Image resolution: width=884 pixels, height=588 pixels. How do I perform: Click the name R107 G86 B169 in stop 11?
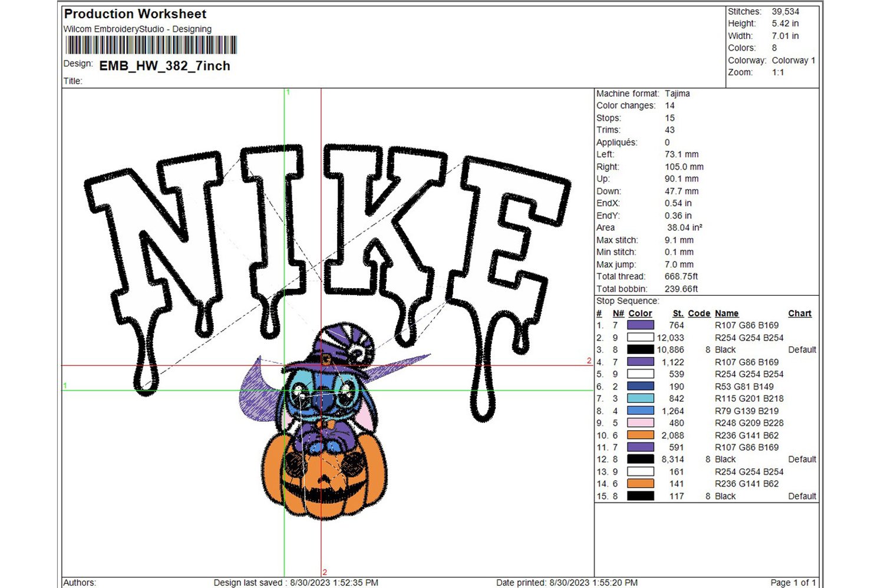(x=747, y=447)
